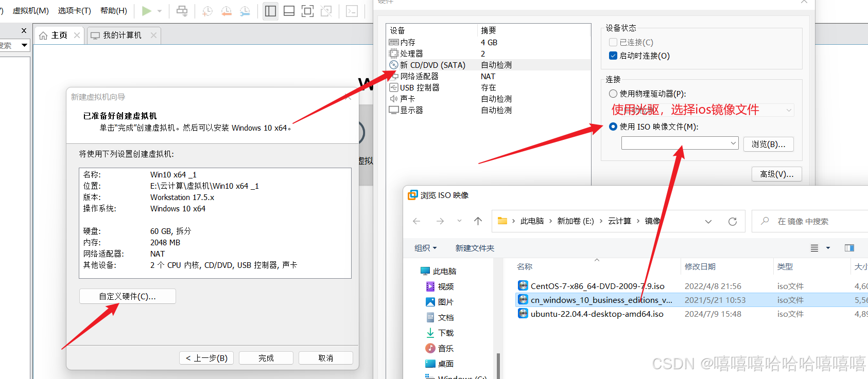The height and width of the screenshot is (379, 868).
Task: Click the take snapshot toolbar icon
Action: [x=207, y=11]
